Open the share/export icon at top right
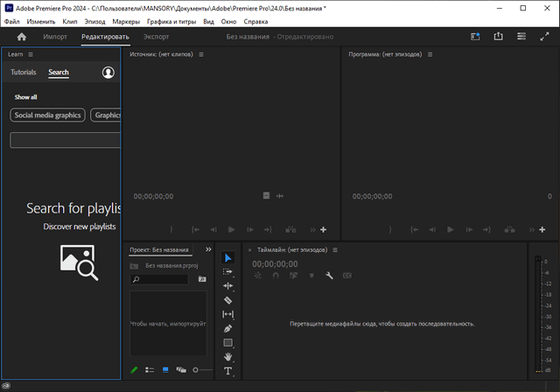The image size is (560, 392). pos(498,37)
